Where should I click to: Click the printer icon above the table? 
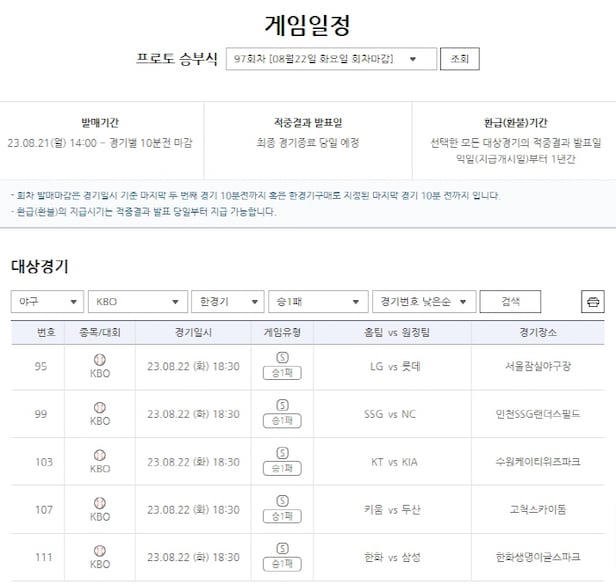coord(593,302)
